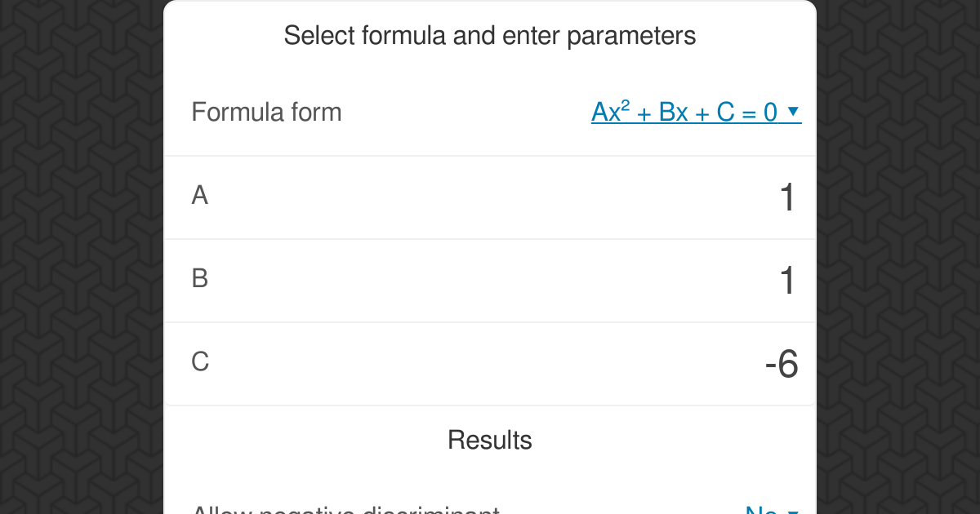Click the 'C' parameter label
The width and height of the screenshot is (980, 514).
(200, 361)
